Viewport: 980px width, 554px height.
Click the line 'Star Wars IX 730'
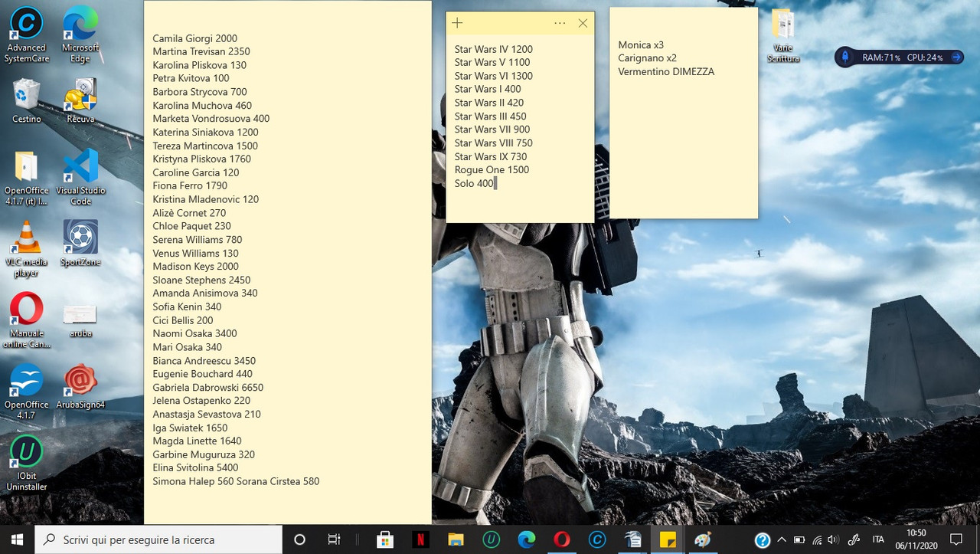pyautogui.click(x=491, y=156)
